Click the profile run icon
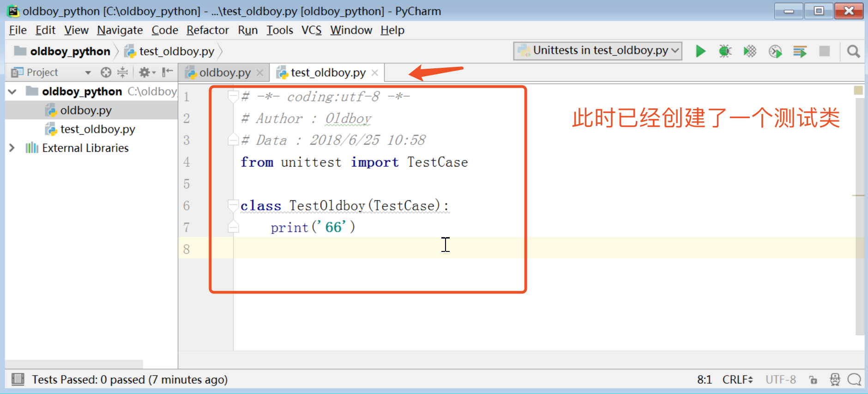 click(775, 51)
